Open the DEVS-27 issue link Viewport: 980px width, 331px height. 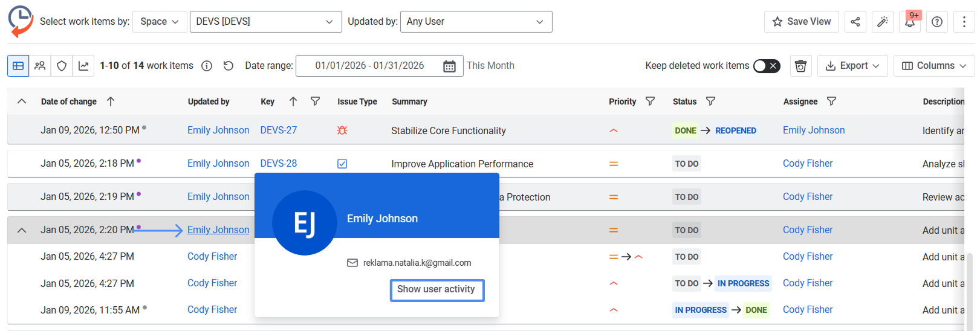(x=278, y=130)
